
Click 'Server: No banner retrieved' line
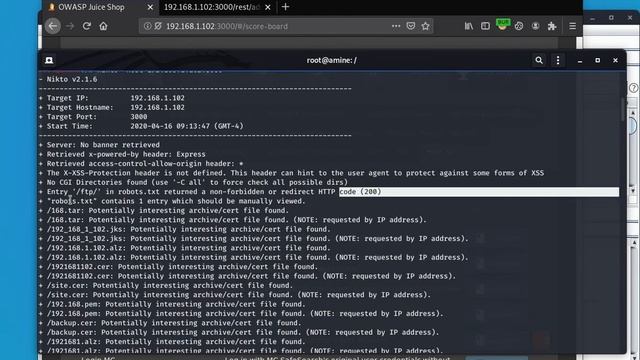[x=100, y=145]
